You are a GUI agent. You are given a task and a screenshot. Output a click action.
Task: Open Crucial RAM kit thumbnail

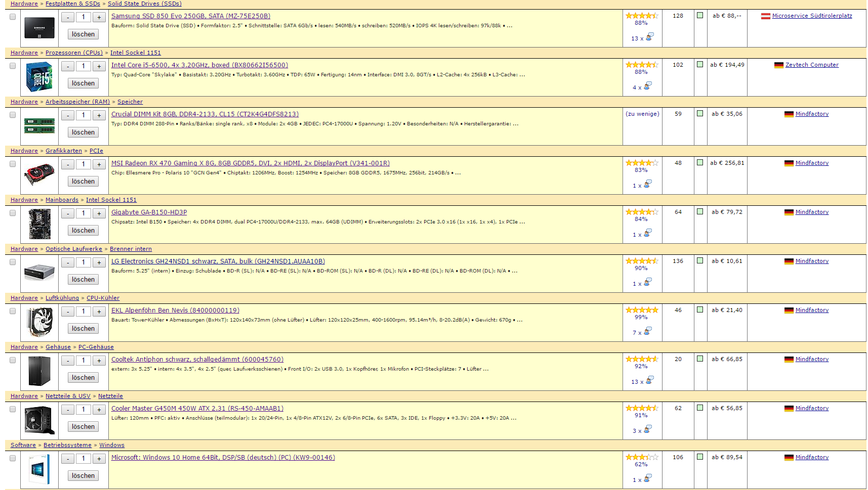(39, 126)
